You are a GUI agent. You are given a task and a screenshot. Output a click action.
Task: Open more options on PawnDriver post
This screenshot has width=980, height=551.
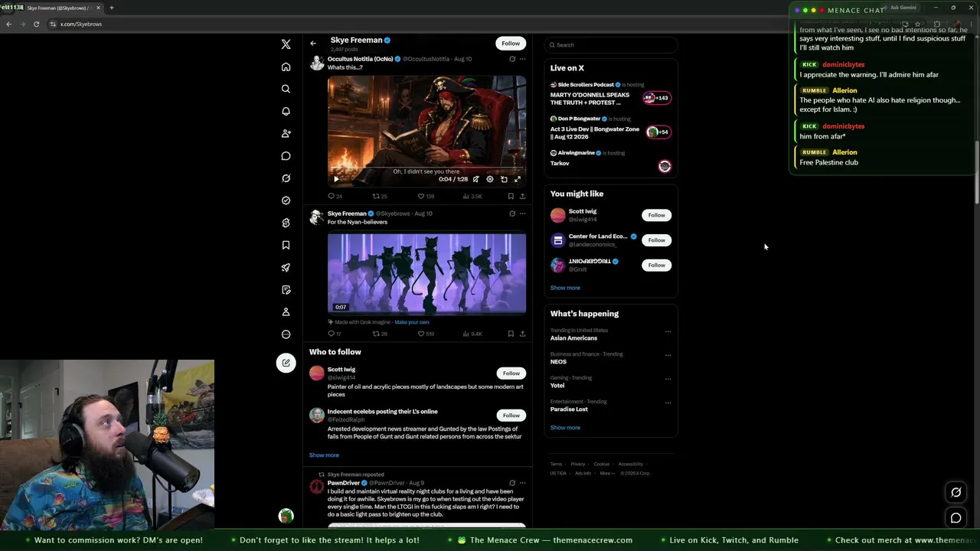(x=523, y=483)
